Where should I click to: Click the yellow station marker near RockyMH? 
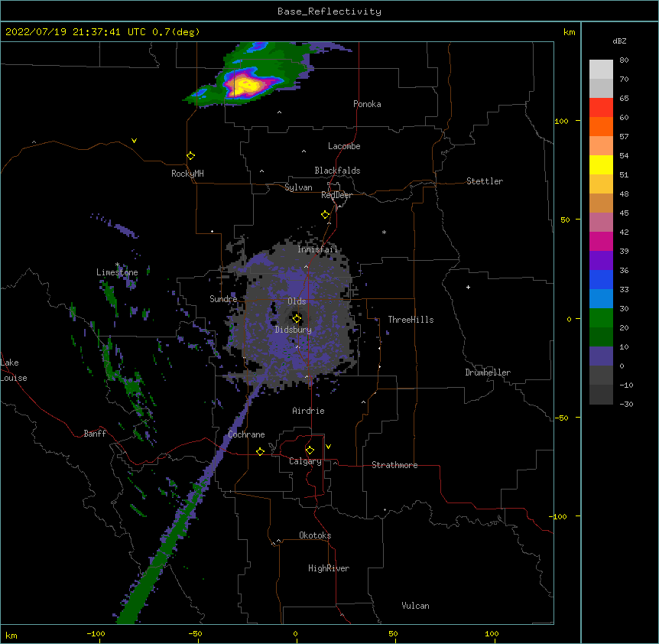(x=190, y=156)
